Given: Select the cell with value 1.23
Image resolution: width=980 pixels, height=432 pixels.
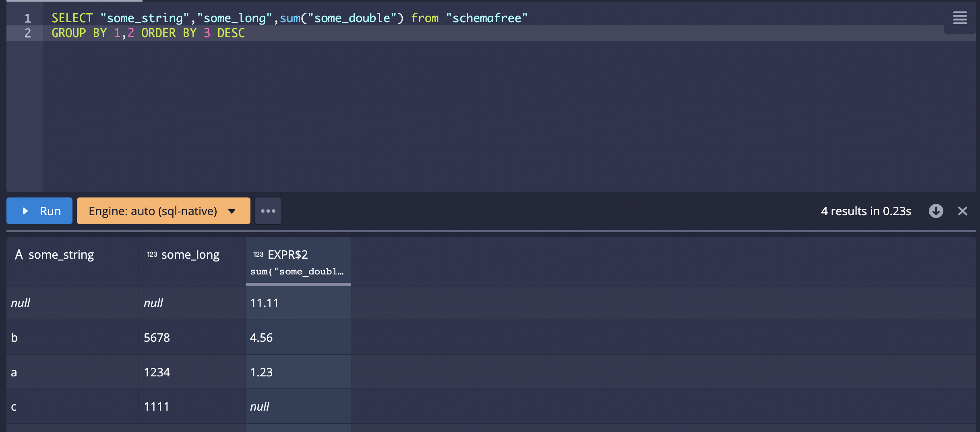Looking at the screenshot, I should (x=298, y=372).
